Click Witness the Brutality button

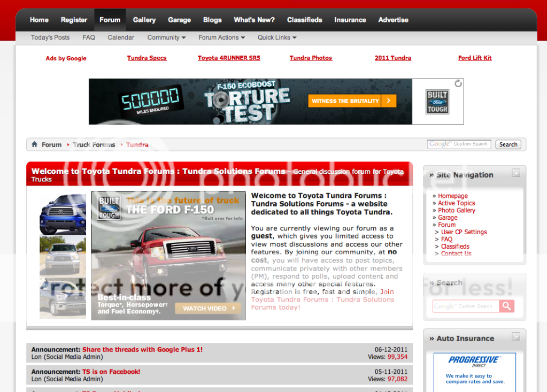[352, 101]
